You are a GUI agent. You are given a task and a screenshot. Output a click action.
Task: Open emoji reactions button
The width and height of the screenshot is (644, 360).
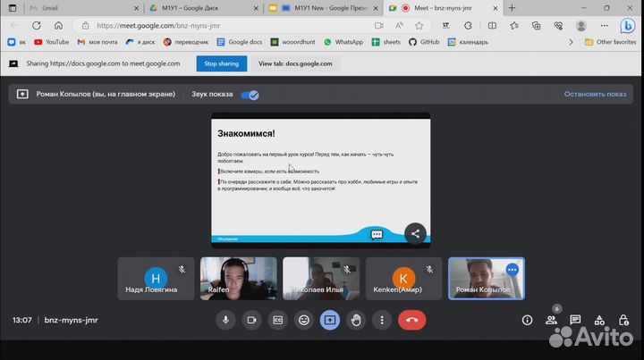304,320
